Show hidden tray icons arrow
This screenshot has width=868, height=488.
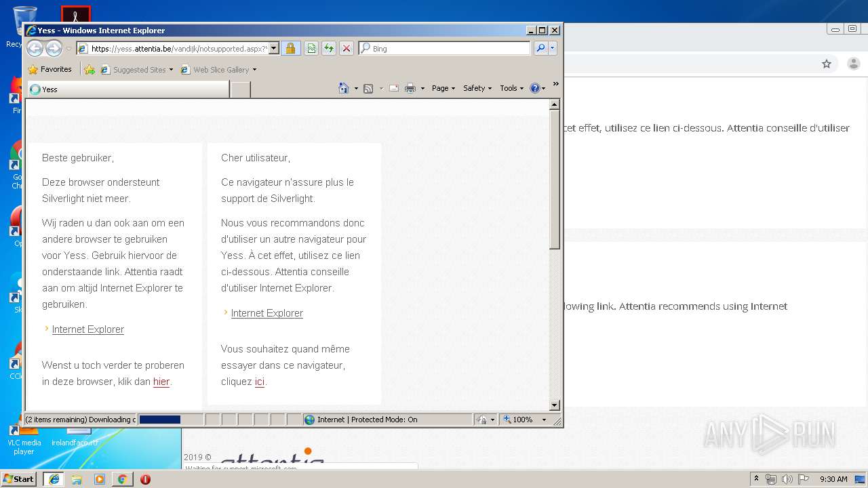(x=756, y=479)
